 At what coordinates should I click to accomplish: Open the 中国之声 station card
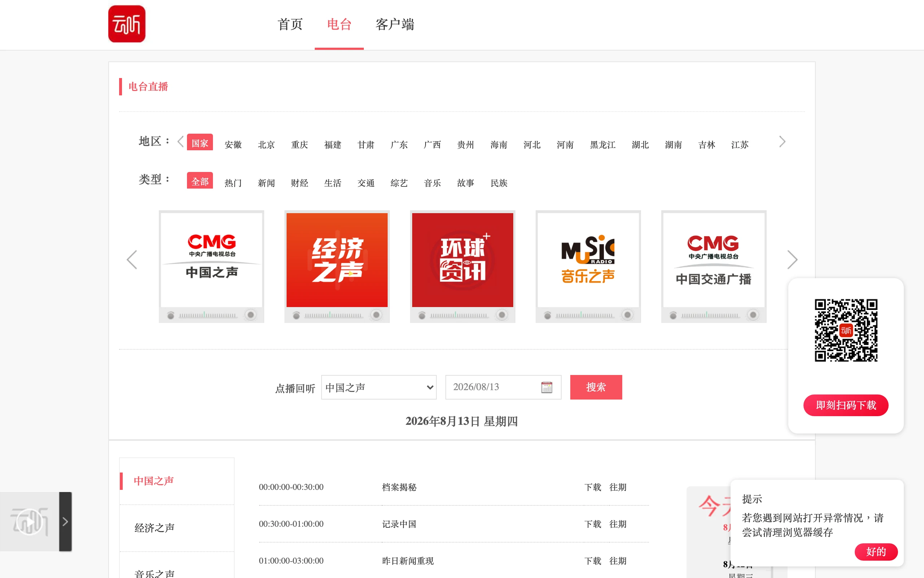click(212, 267)
